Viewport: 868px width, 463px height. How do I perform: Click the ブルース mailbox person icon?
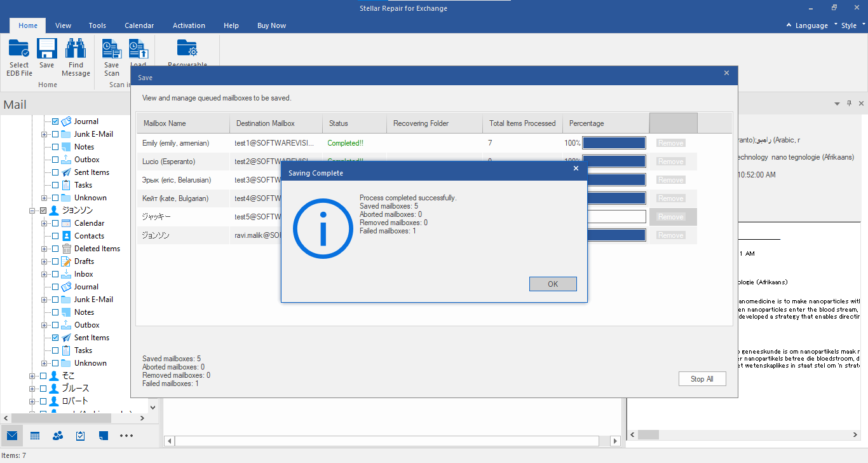(54, 389)
